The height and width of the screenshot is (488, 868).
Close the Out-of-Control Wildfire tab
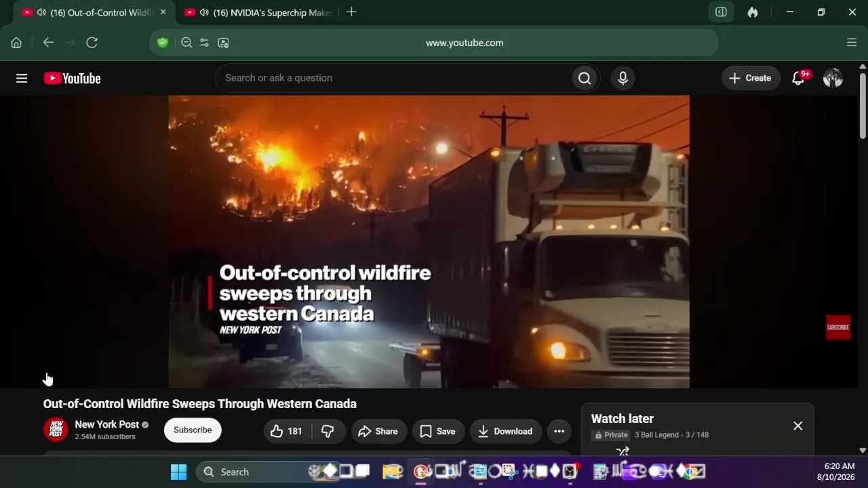tap(163, 12)
